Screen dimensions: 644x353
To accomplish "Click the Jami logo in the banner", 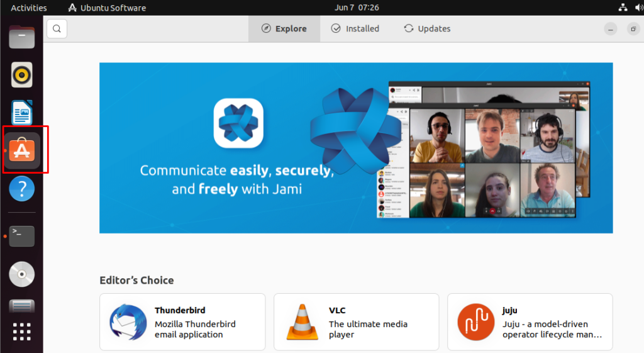I will 238,123.
